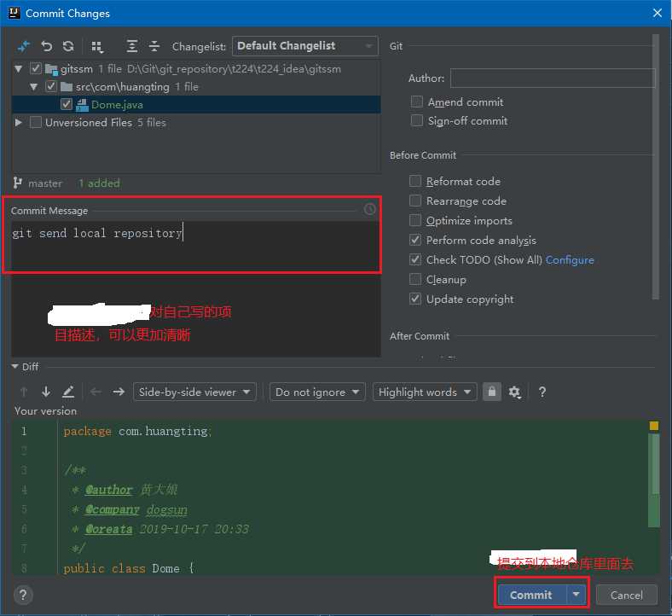Expand the Unversioned Files node

19,122
